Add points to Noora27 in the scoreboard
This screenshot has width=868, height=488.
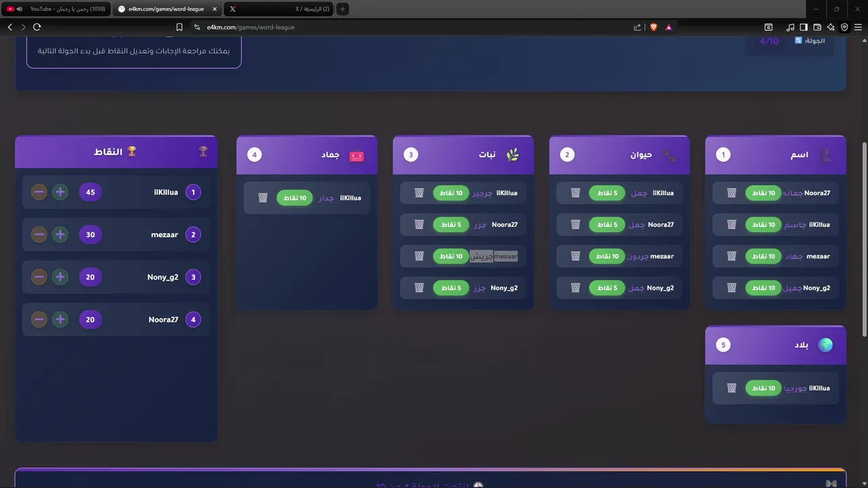[60, 319]
